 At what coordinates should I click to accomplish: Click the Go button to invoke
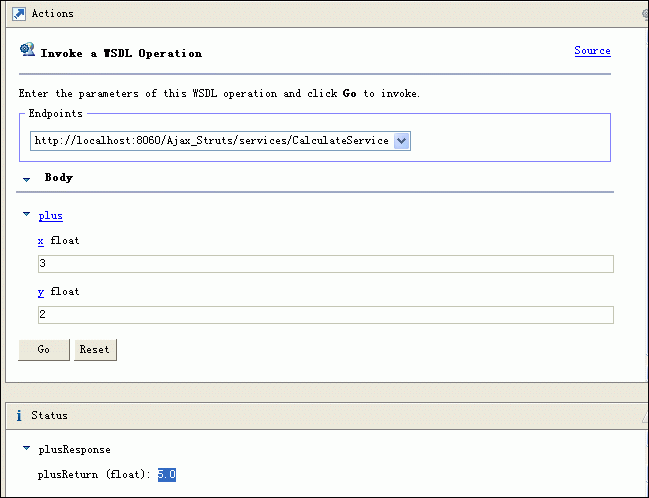coord(44,350)
